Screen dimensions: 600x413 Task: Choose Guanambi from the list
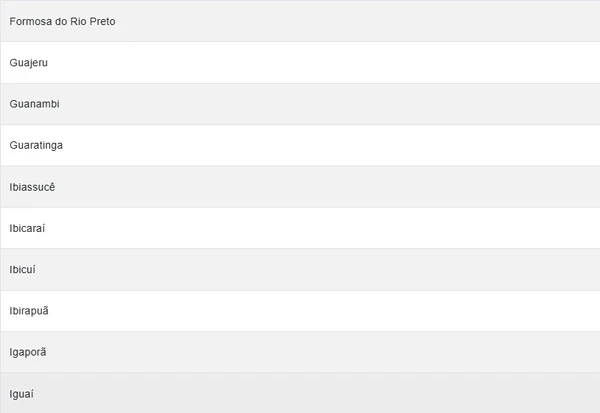coord(300,104)
